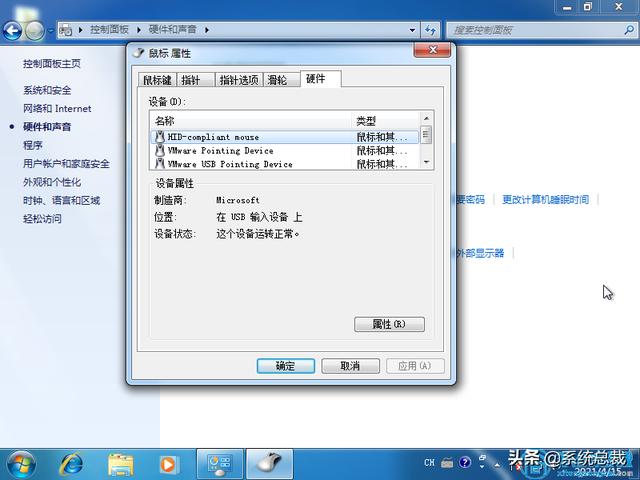Viewport: 640px width, 480px height.
Task: Open 程序 category in sidebar
Action: coord(33,145)
